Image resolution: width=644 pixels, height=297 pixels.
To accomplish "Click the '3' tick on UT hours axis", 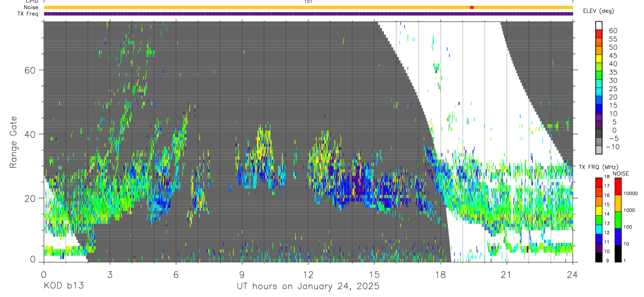I will (110, 274).
